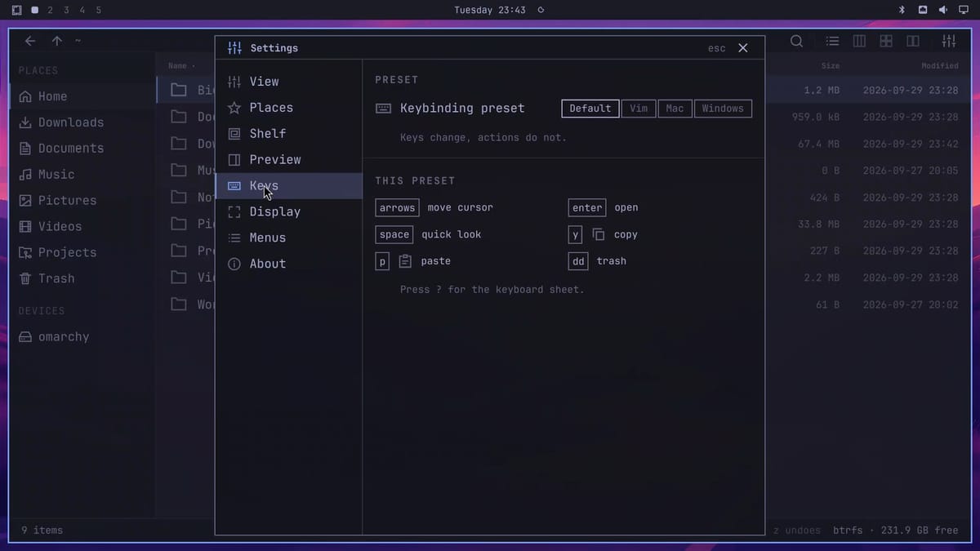980x551 pixels.
Task: Close Settings dialog with X button
Action: pos(743,48)
